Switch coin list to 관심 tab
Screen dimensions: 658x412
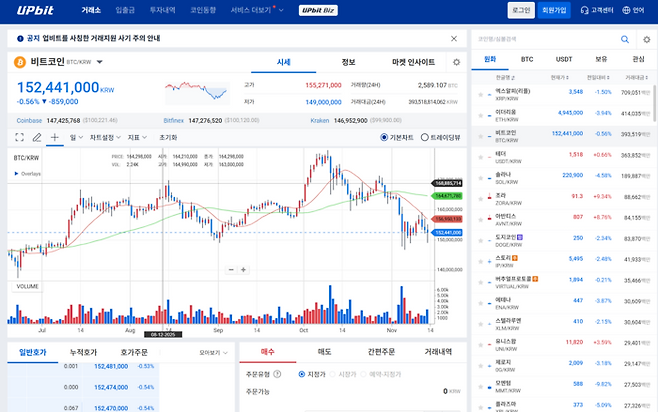(638, 59)
